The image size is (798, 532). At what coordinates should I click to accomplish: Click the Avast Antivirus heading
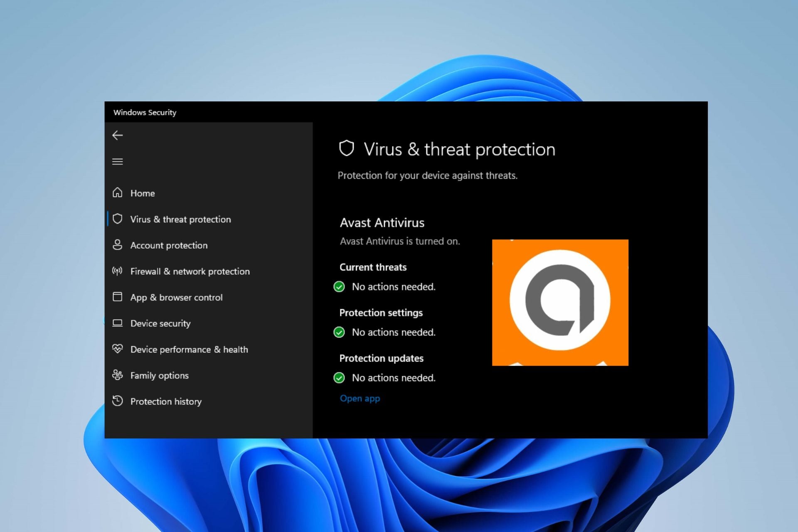click(x=382, y=223)
